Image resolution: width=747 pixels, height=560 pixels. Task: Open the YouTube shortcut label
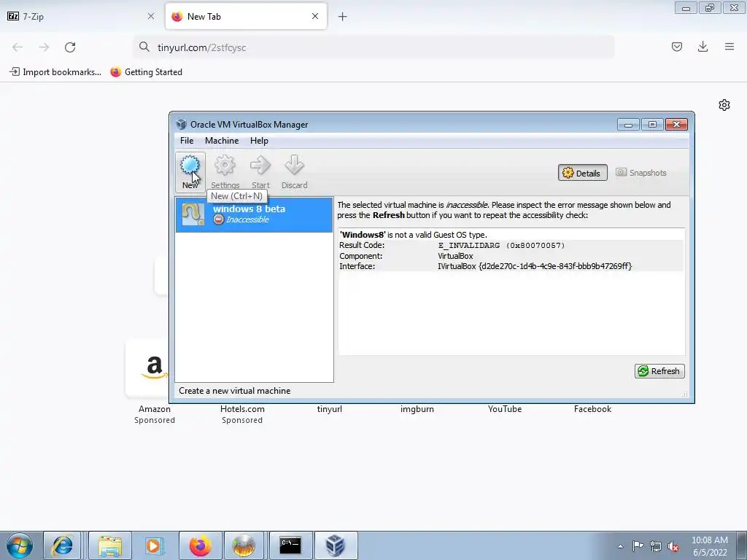(505, 409)
